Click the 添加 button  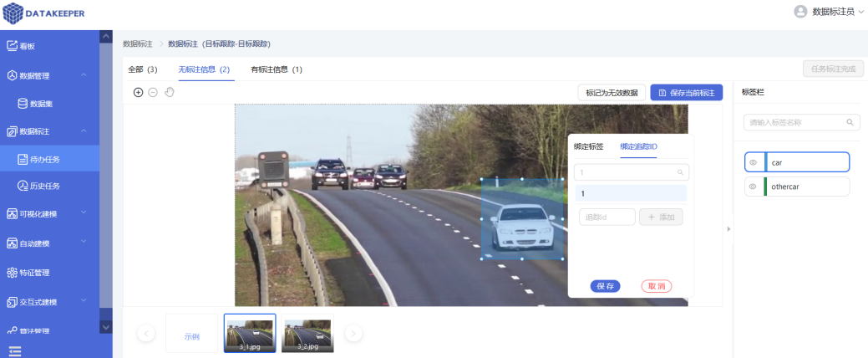[x=661, y=217]
